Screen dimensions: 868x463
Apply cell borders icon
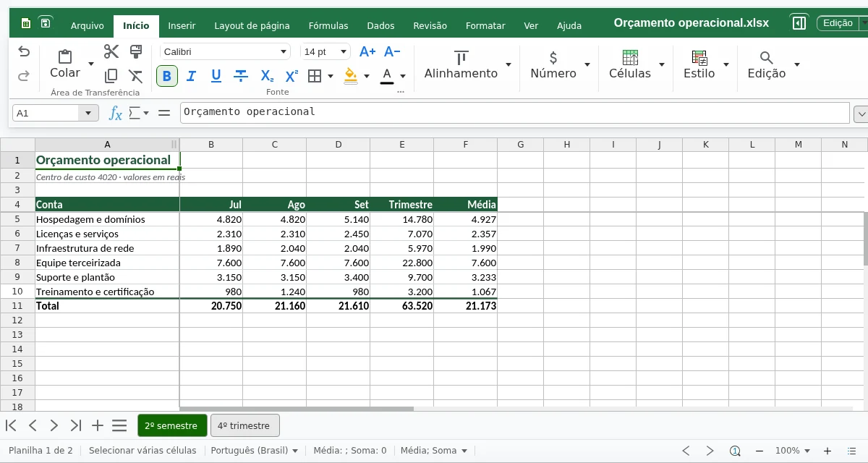click(315, 75)
